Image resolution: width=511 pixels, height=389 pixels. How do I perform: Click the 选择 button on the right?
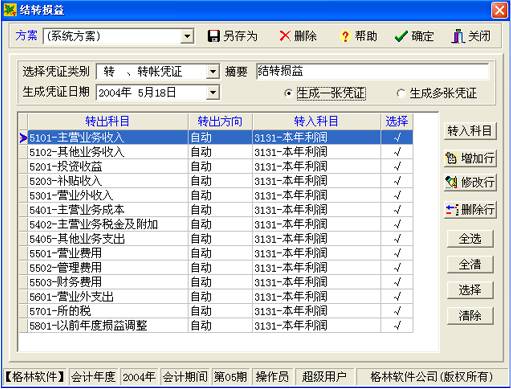[470, 290]
